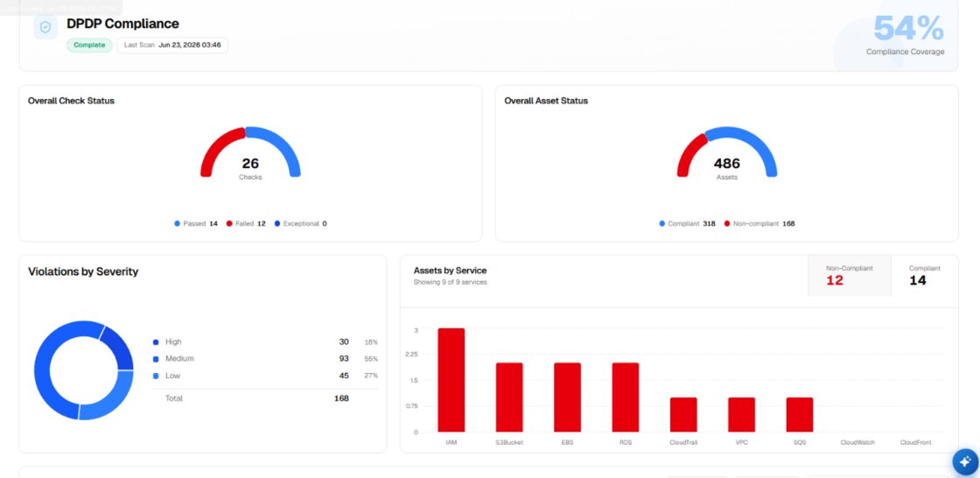Click the DPDP Compliance shield icon
The width and height of the screenshot is (980, 478).
point(45,27)
